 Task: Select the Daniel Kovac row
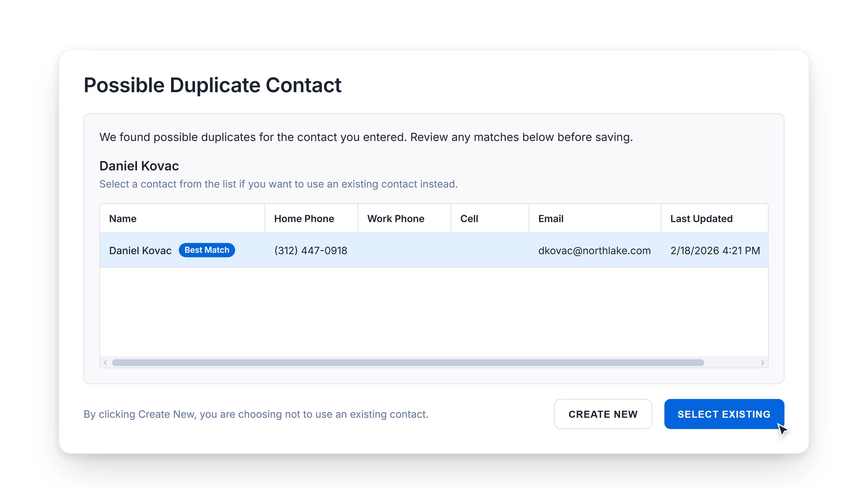434,250
